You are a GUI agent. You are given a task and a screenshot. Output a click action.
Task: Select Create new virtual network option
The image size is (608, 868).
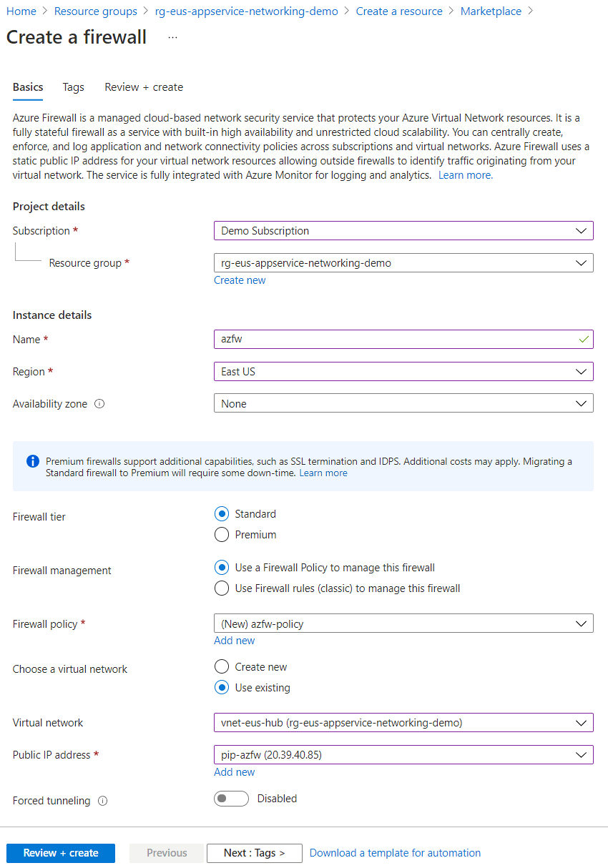222,667
